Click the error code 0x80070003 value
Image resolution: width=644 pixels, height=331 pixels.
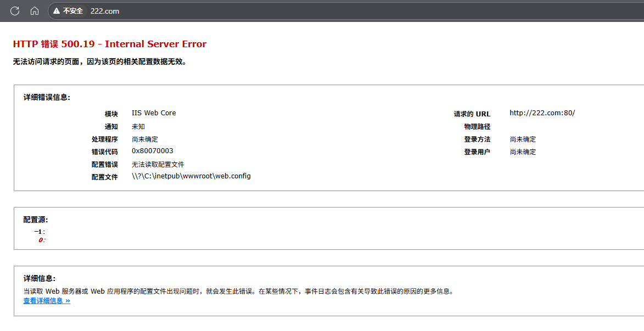pos(153,151)
